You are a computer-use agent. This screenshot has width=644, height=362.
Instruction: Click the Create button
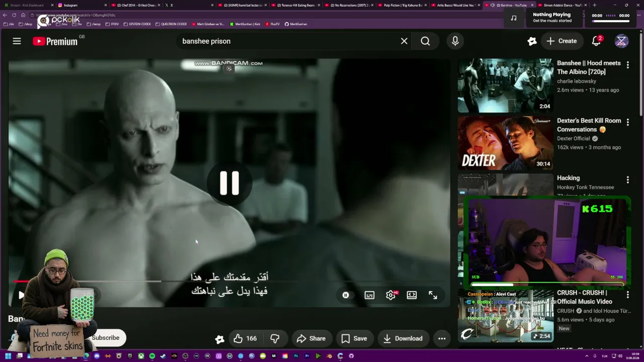tap(562, 41)
